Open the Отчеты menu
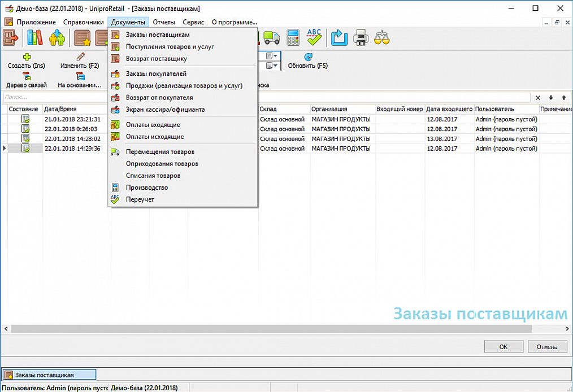This screenshot has height=392, width=573. tap(164, 22)
